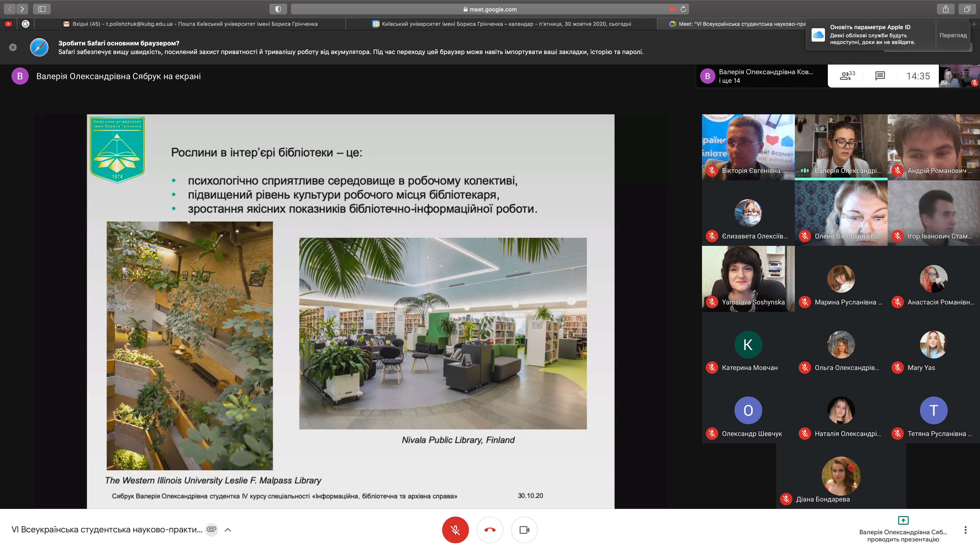The width and height of the screenshot is (980, 551).
Task: Click the red hang-up call button
Action: (490, 530)
